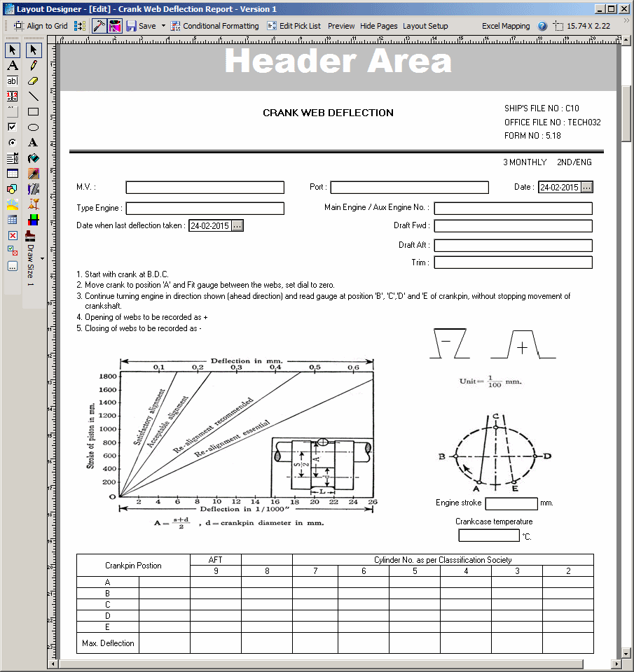
Task: Open the Preview menu item
Action: pos(341,26)
